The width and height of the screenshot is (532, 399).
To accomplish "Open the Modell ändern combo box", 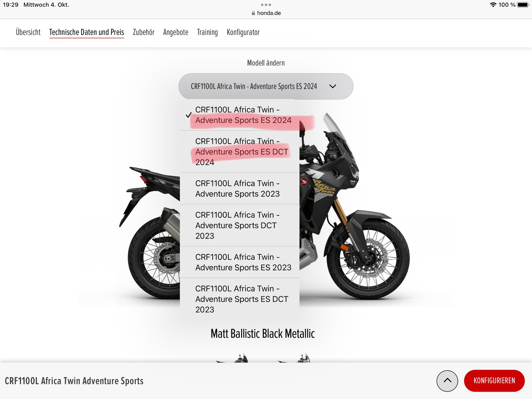I will tap(265, 86).
